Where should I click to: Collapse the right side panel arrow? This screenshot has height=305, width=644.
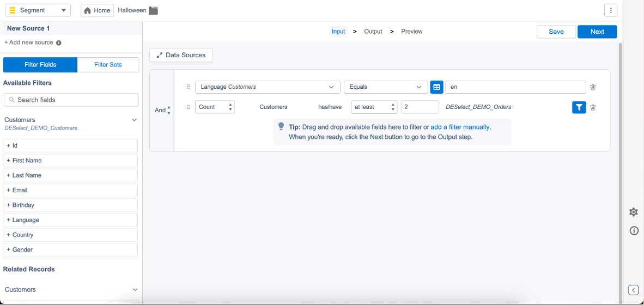point(633,290)
